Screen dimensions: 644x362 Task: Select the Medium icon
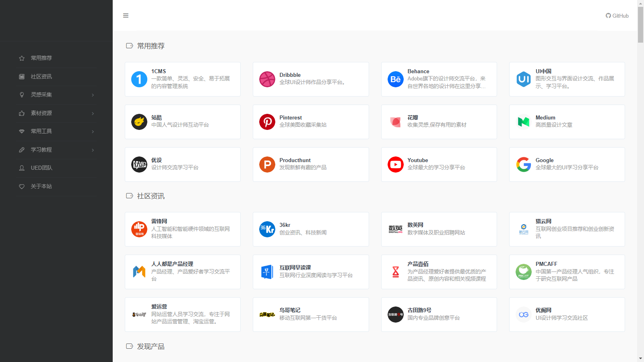(x=523, y=122)
